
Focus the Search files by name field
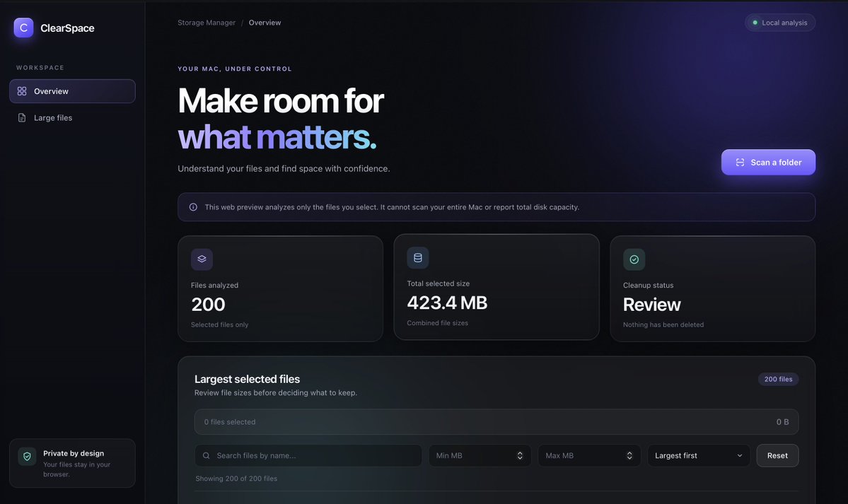click(x=308, y=455)
